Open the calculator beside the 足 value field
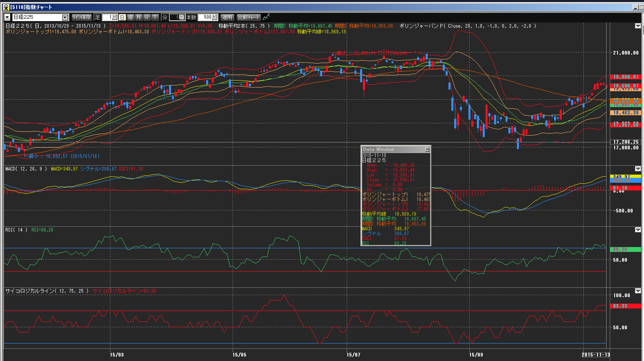 [114, 17]
